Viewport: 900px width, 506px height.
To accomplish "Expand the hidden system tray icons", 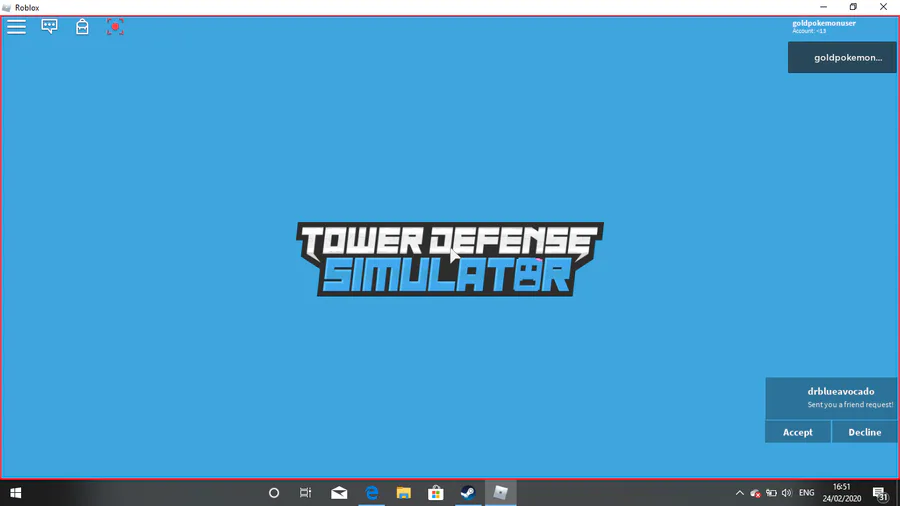I will click(739, 493).
